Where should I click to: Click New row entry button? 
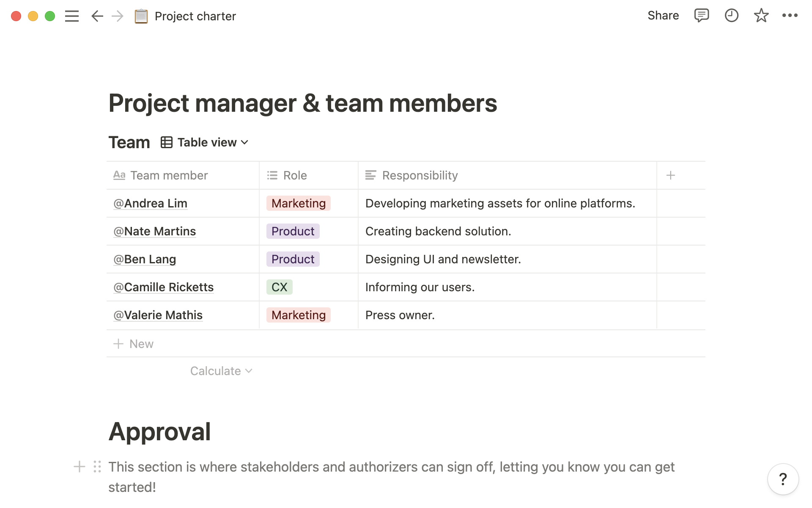pos(133,344)
